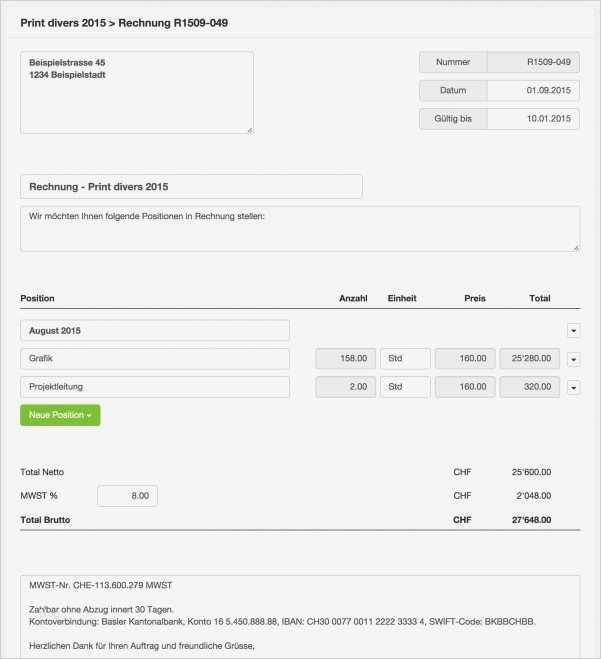Click the Print divers 2015 breadcrumb link
601x659 pixels.
tap(60, 21)
